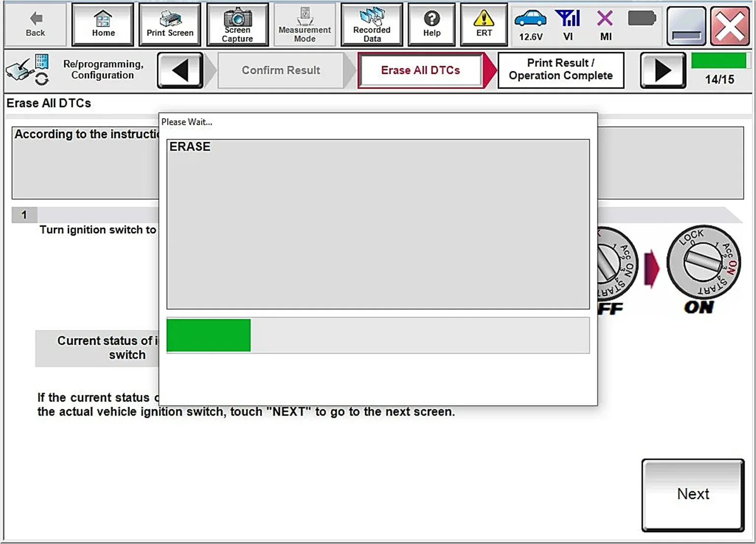This screenshot has height=544, width=756.
Task: Click the green erase progress bar
Action: [209, 335]
